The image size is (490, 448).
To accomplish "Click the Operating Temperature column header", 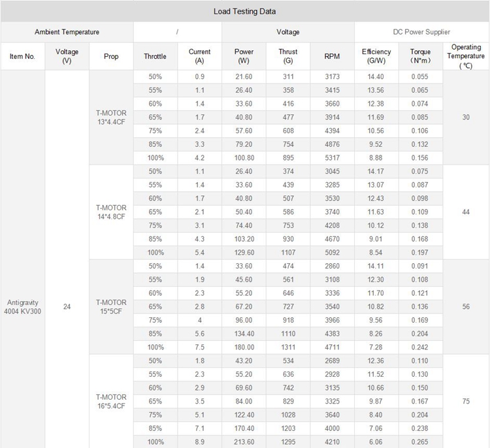I will 466,56.
